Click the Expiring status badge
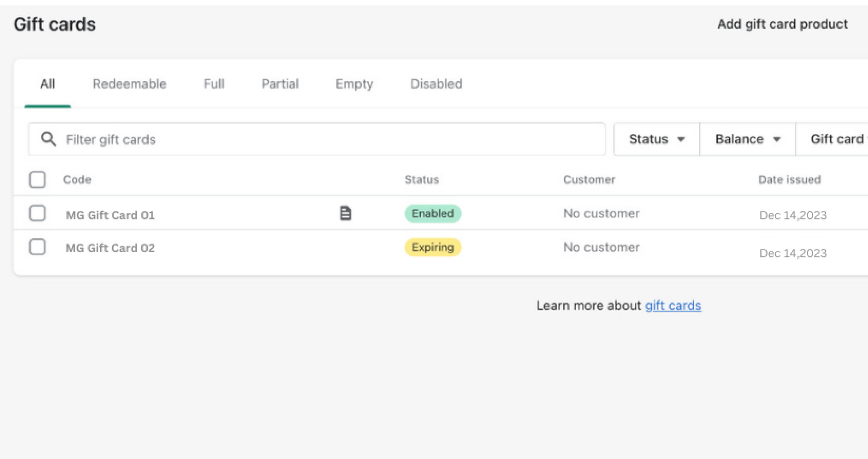Image resolution: width=868 pixels, height=459 pixels. click(433, 247)
